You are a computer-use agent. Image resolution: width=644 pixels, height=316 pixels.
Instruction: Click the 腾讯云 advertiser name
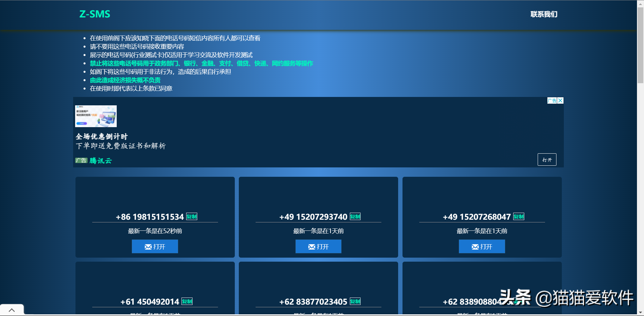[101, 161]
